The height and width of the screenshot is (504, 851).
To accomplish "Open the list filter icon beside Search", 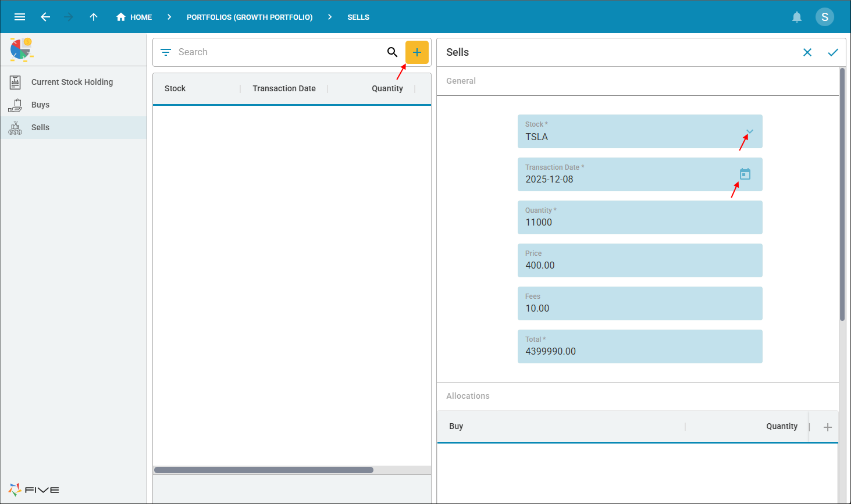I will [x=166, y=52].
